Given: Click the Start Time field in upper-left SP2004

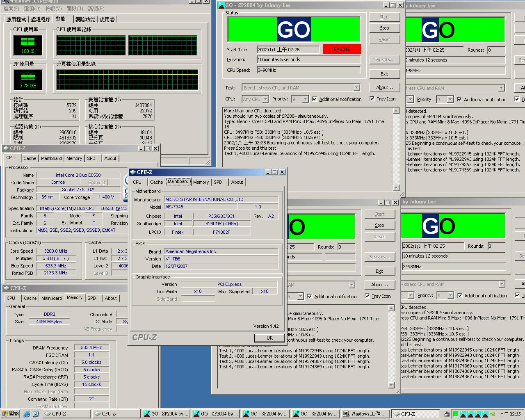Looking at the screenshot, I should click(x=288, y=50).
